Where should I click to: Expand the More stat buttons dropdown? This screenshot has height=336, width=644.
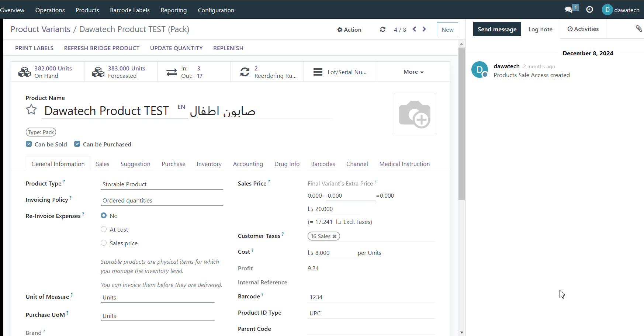413,72
